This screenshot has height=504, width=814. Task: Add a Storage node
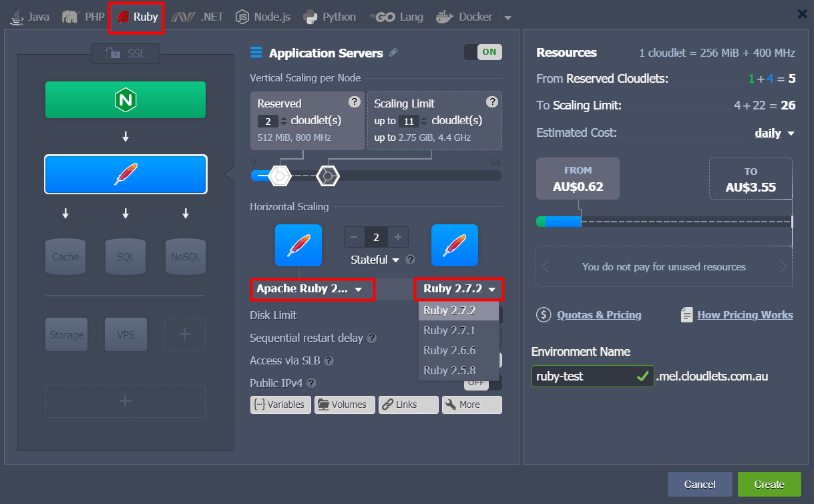click(66, 334)
